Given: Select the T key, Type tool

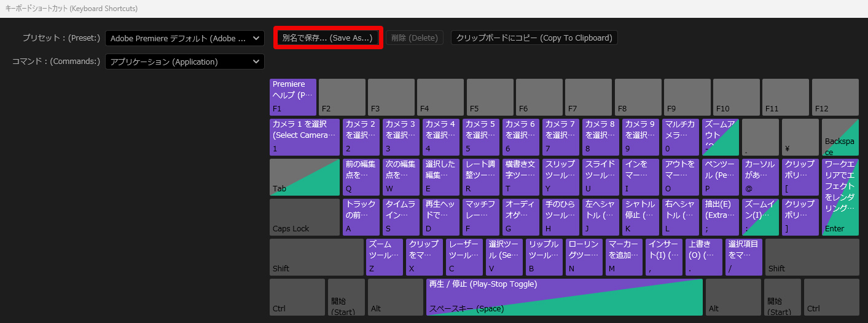Looking at the screenshot, I should (x=521, y=177).
